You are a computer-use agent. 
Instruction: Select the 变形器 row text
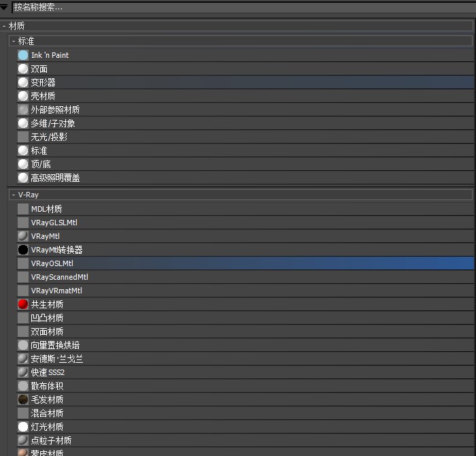pyautogui.click(x=43, y=82)
